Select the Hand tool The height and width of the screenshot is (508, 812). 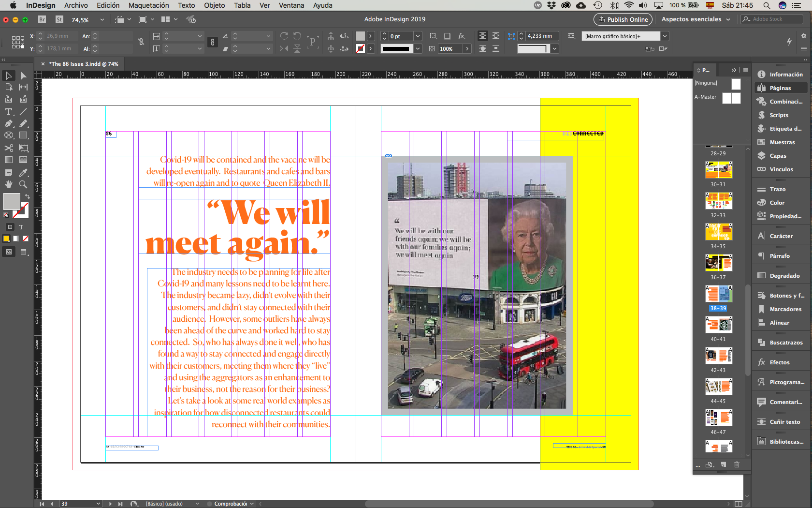(8, 184)
